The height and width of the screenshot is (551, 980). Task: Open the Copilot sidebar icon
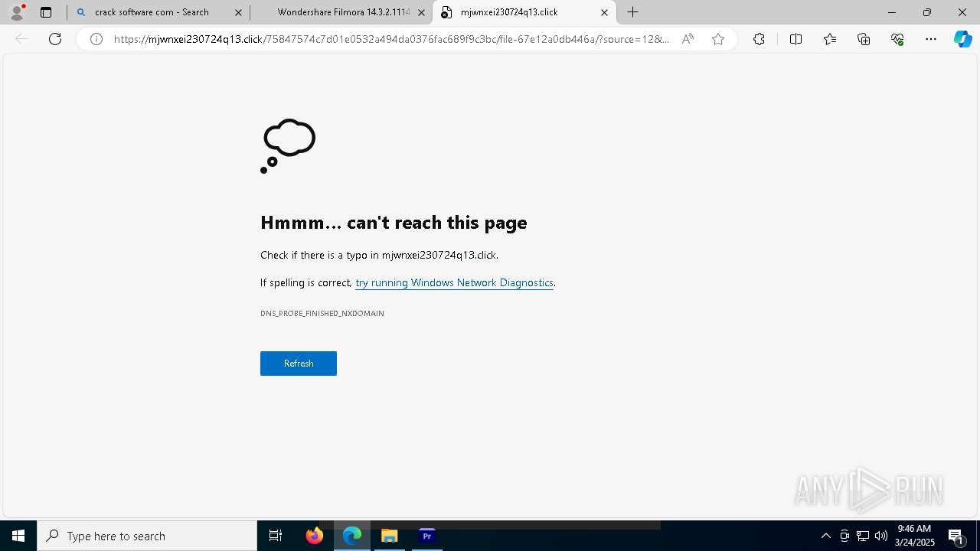(x=962, y=39)
